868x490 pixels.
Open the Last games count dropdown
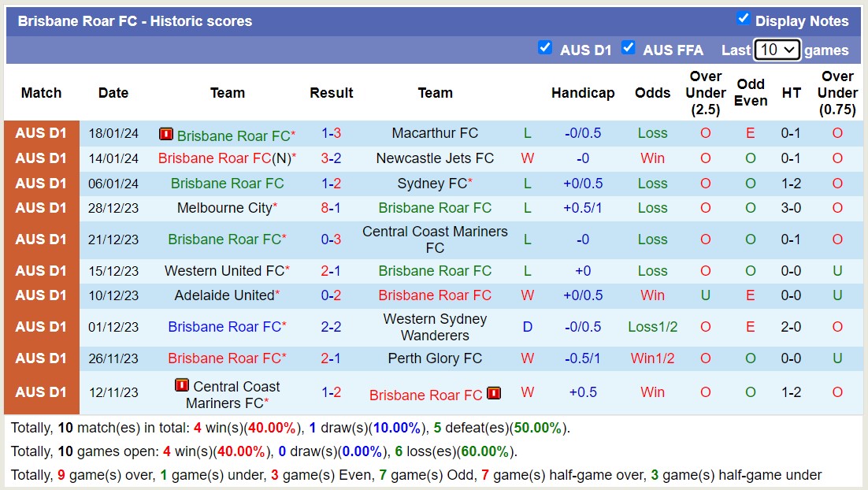777,49
